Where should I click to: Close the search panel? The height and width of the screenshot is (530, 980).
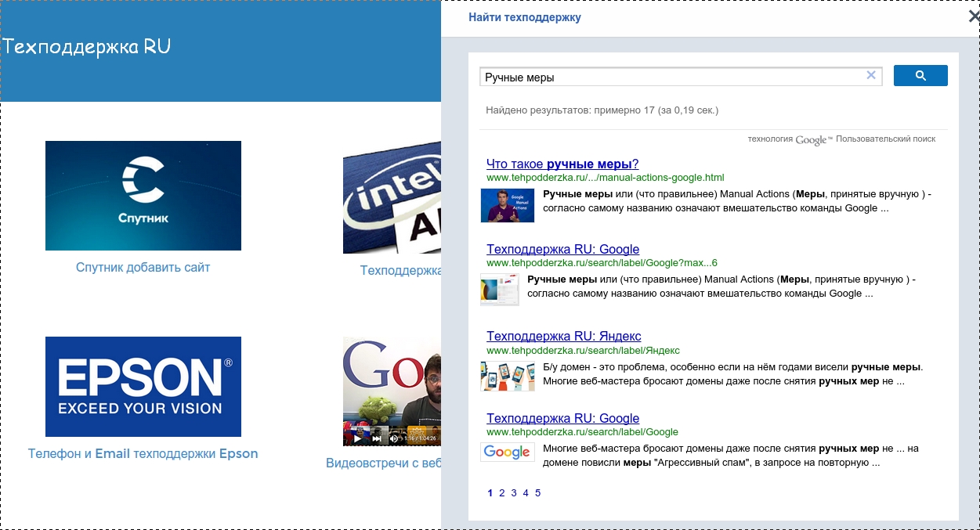point(973,17)
